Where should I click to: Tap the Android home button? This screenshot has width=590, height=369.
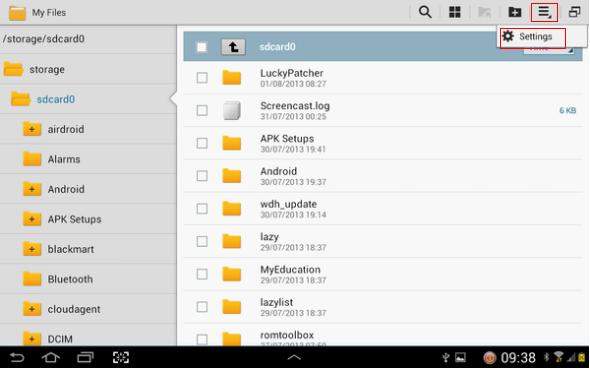coord(50,357)
